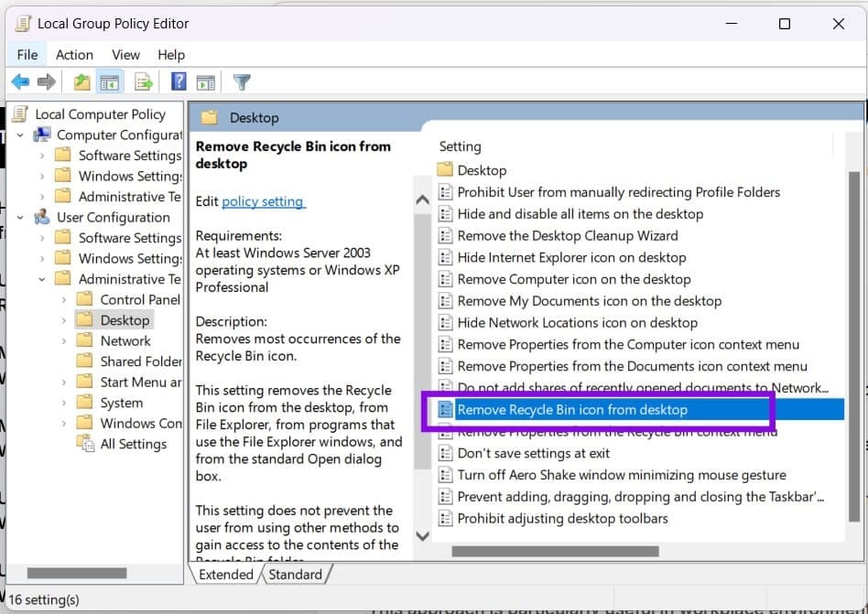The width and height of the screenshot is (868, 614).
Task: Expand the Control Panel tree node
Action: coord(64,300)
